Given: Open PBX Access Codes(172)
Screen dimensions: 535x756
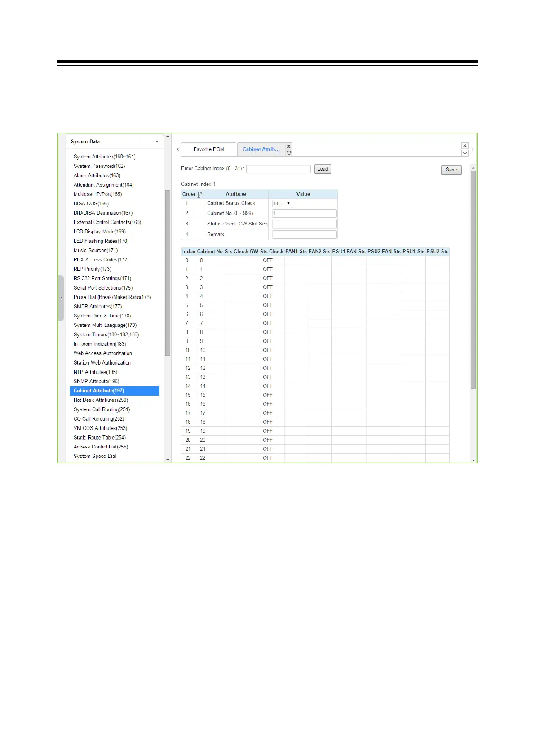Looking at the screenshot, I should click(x=101, y=260).
